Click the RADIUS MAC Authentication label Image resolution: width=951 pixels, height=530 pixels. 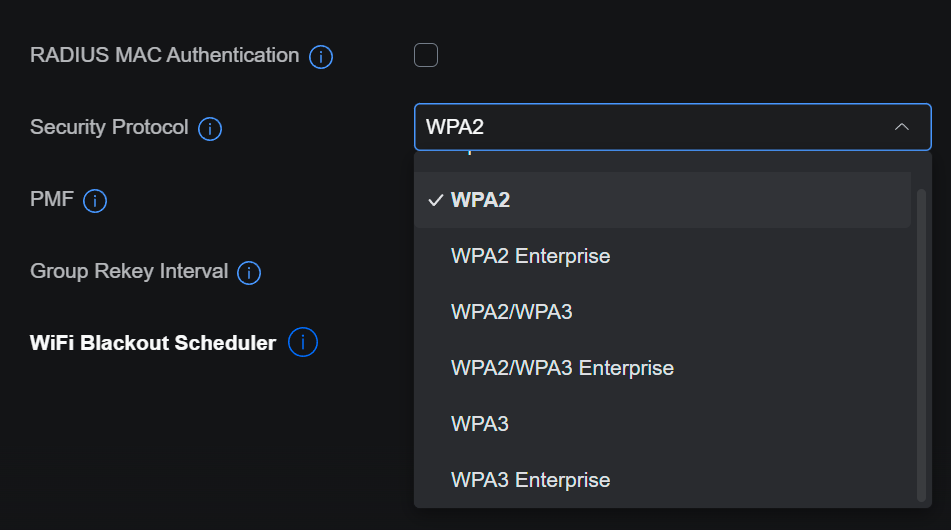pyautogui.click(x=164, y=55)
